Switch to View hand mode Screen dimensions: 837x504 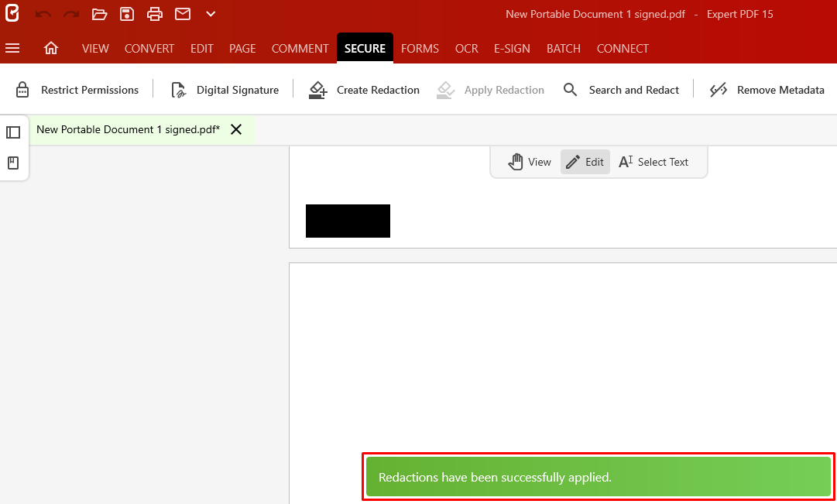pos(529,162)
